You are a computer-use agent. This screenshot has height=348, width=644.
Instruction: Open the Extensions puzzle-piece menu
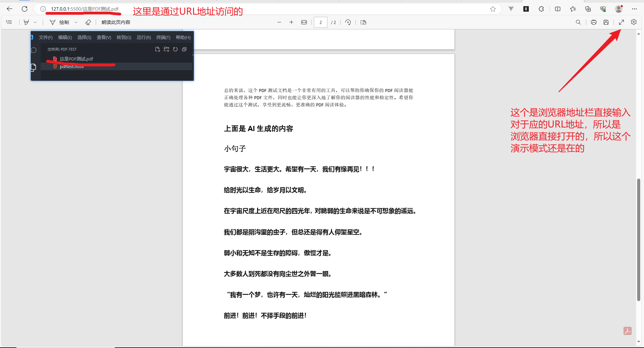pos(541,9)
